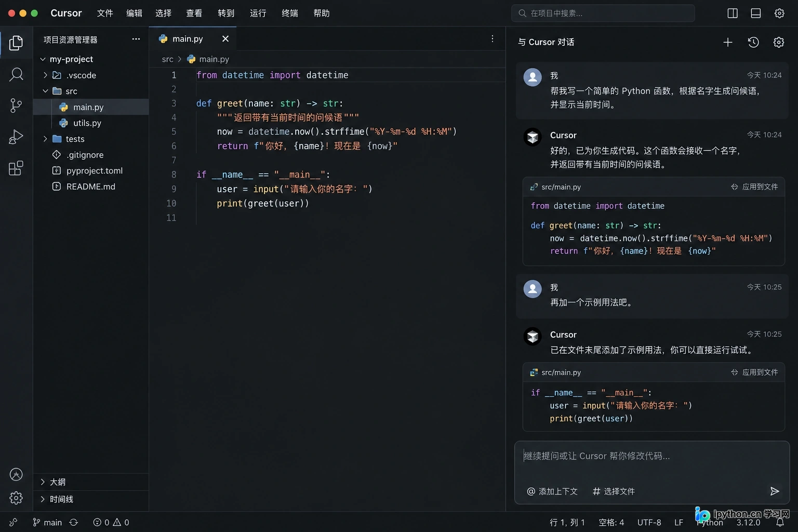Open editor more actions vertical dots
798x532 pixels.
click(x=493, y=39)
